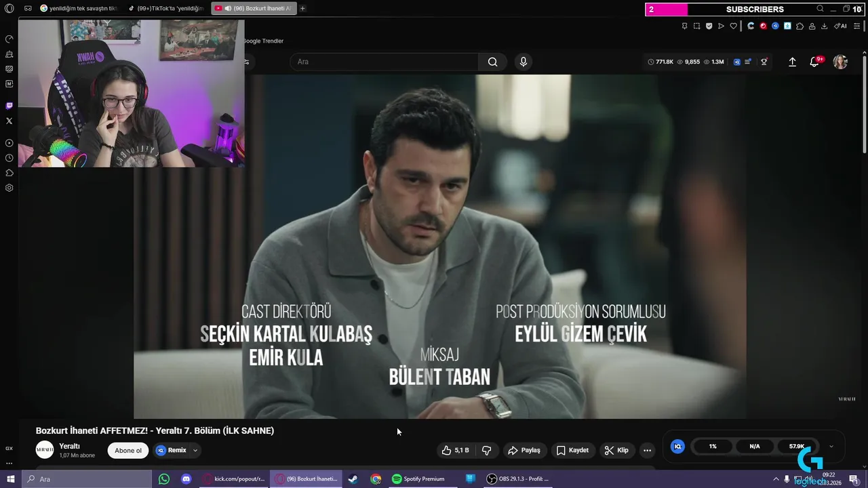Click the Kaydet save button
Image resolution: width=868 pixels, height=488 pixels.
coord(572,450)
